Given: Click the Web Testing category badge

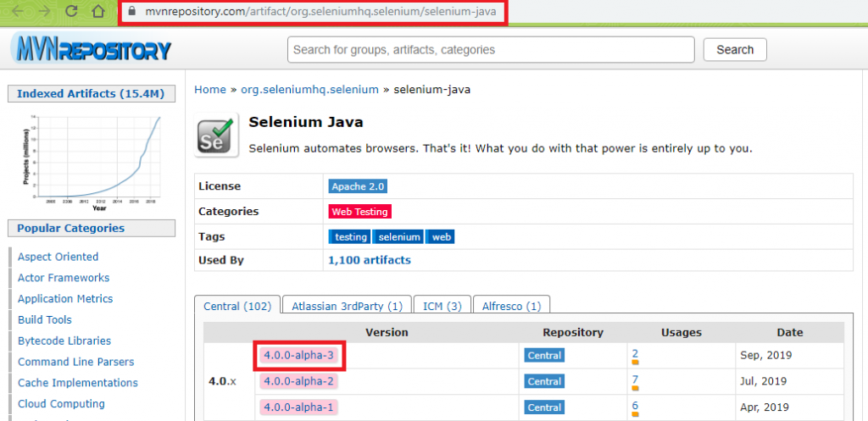Looking at the screenshot, I should [x=359, y=212].
